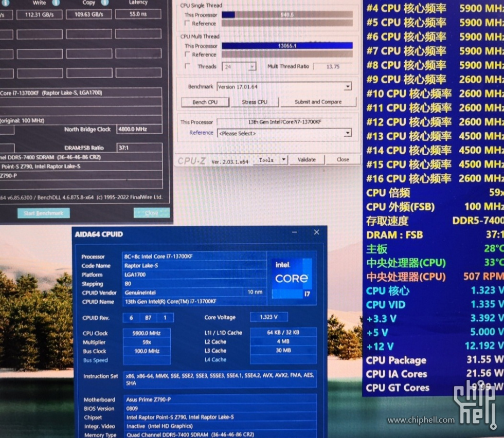
Task: Click the CPUID Vendor value GenuineIntel
Action: coord(183,293)
